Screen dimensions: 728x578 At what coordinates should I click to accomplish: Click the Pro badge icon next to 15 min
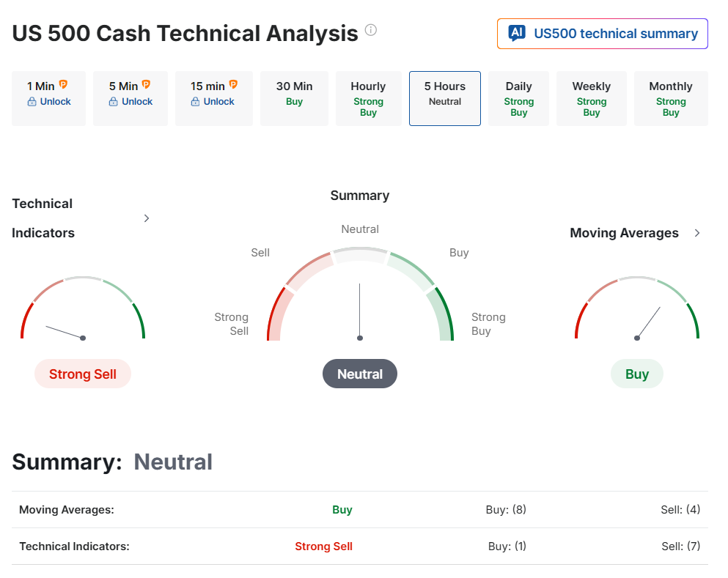pos(233,84)
